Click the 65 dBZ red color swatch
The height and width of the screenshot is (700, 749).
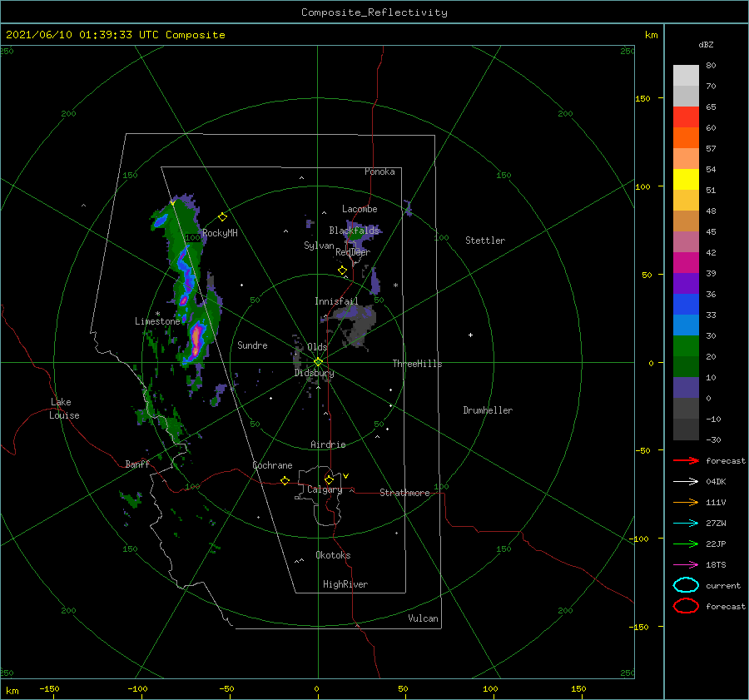point(686,117)
